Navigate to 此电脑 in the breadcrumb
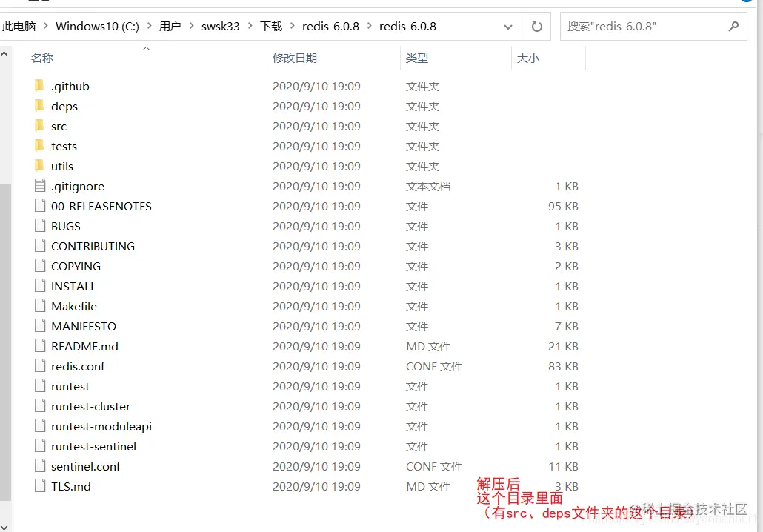 pyautogui.click(x=19, y=26)
